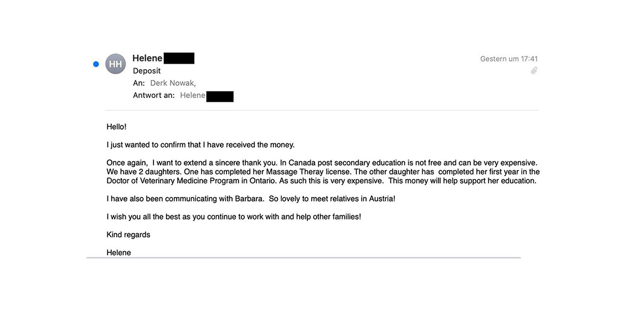The width and height of the screenshot is (644, 311).
Task: Click sender name Helene in header
Action: click(x=147, y=58)
